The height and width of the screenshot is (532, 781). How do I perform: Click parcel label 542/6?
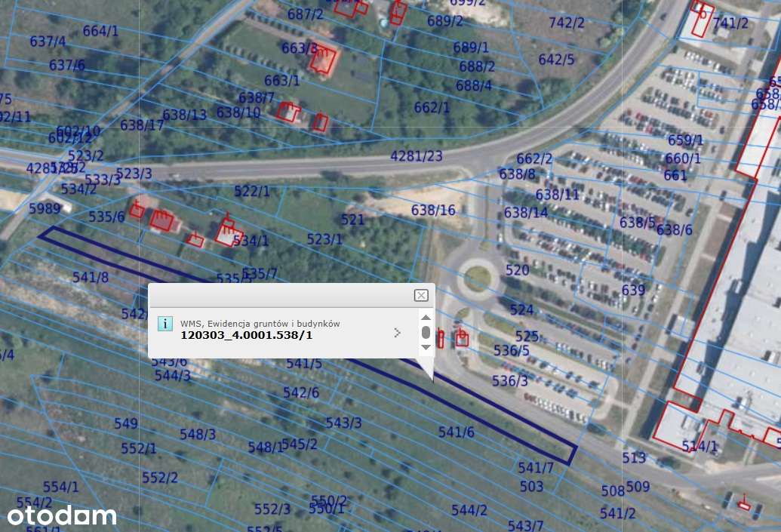click(x=301, y=393)
